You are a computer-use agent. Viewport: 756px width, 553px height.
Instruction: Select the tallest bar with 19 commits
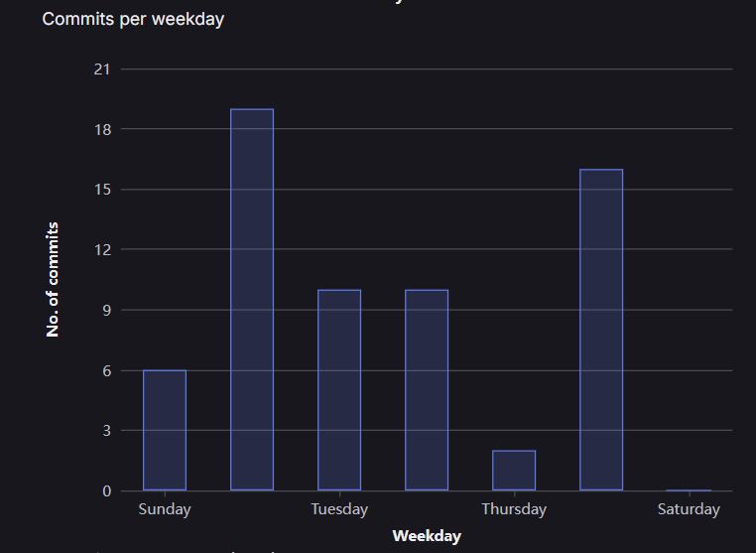(252, 299)
